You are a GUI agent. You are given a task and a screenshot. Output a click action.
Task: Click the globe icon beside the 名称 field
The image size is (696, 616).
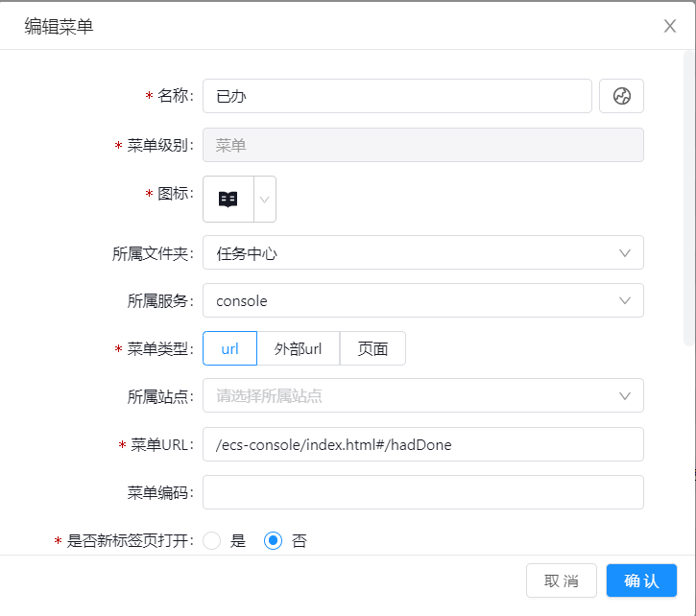pyautogui.click(x=621, y=96)
